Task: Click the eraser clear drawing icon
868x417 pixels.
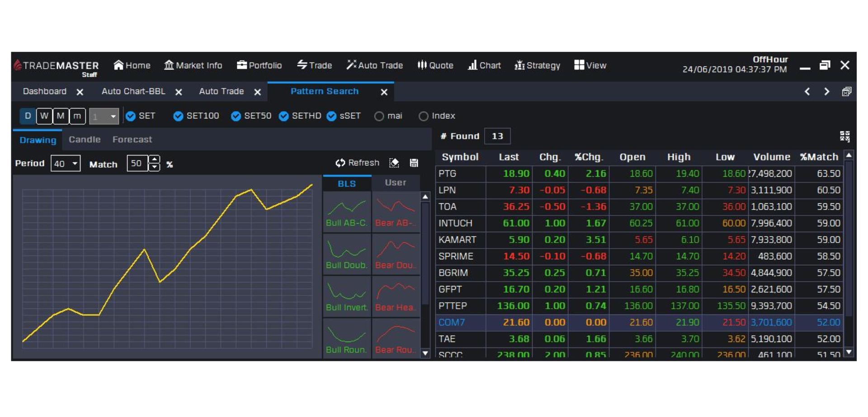Action: [394, 163]
